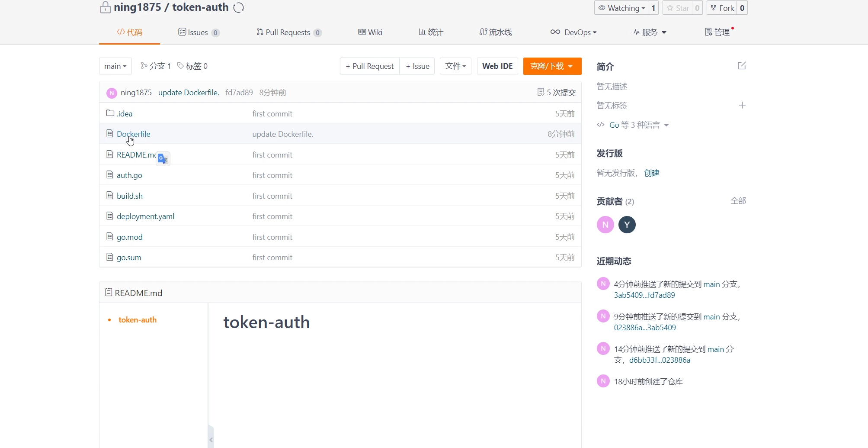
Task: Click the edit icon next to 简介
Action: [742, 66]
